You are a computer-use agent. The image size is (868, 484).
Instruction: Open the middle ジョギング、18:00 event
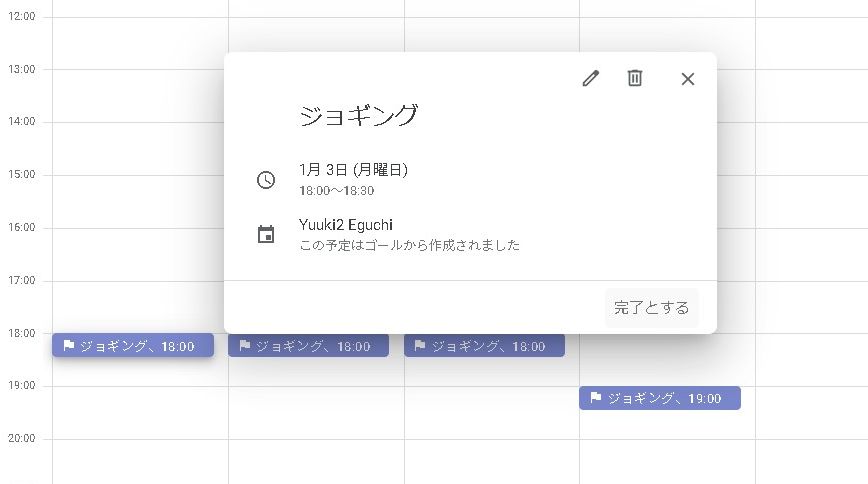pos(308,346)
